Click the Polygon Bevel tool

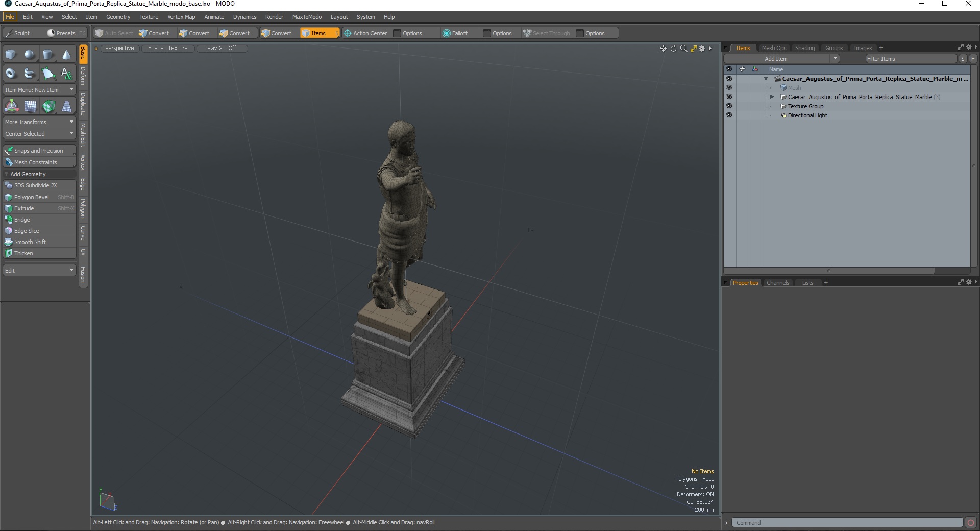coord(39,197)
